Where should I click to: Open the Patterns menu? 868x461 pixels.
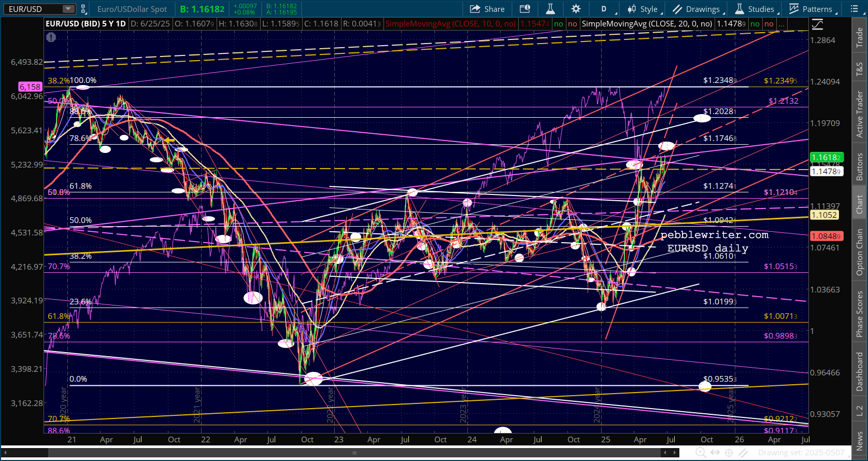tap(810, 9)
